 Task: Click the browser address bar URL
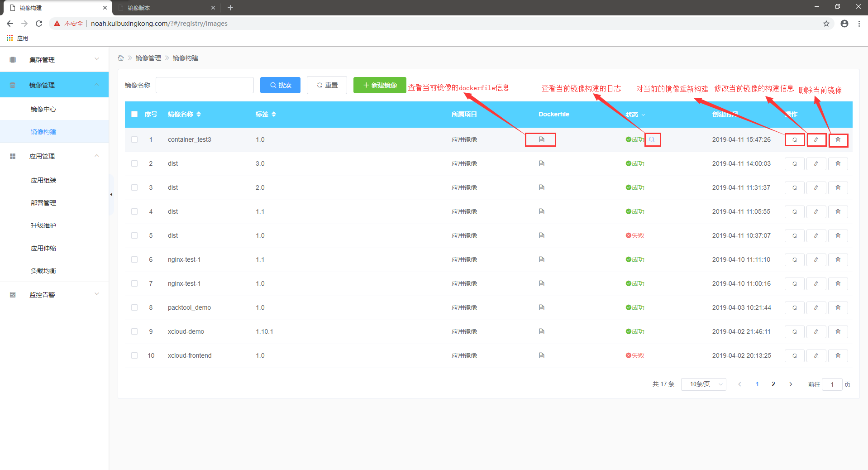[x=159, y=24]
